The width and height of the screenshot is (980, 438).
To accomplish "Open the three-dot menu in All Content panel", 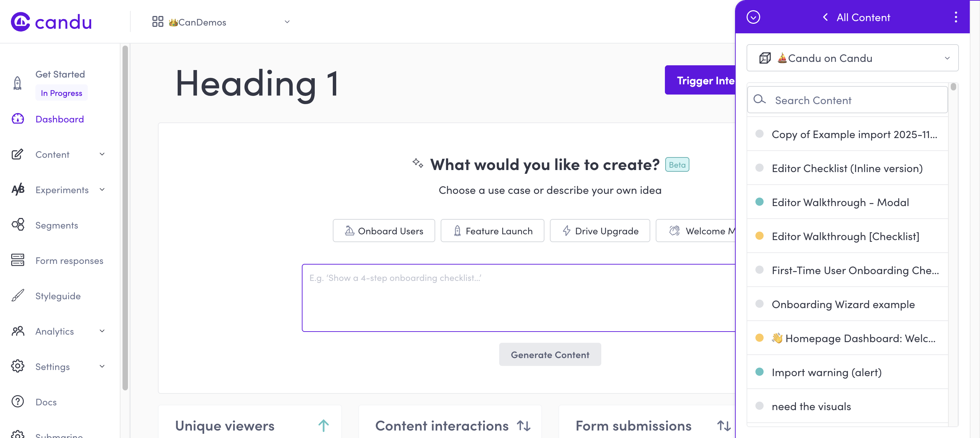I will [956, 17].
